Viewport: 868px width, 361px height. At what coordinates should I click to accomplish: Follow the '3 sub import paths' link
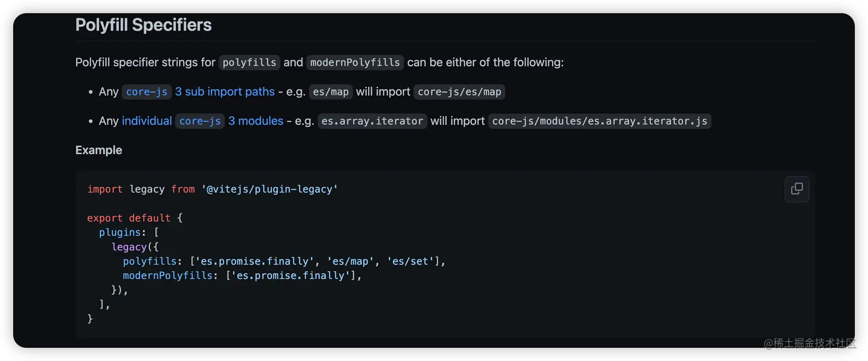pos(225,92)
